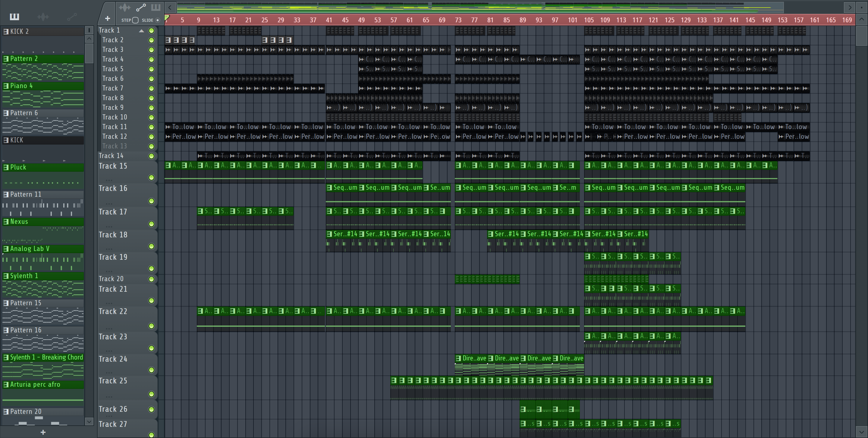Click the Track 22 header label
The height and width of the screenshot is (438, 868).
113,312
